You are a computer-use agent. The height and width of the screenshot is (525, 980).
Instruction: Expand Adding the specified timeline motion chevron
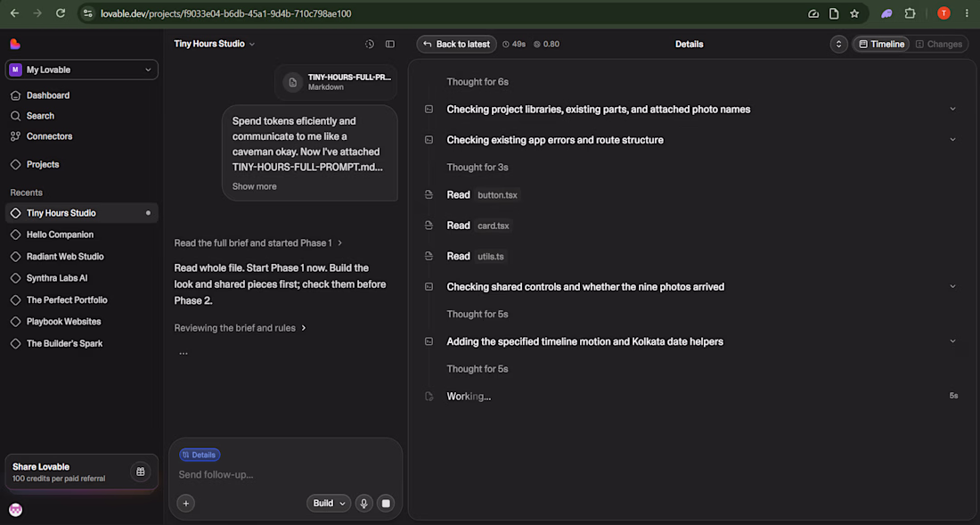pyautogui.click(x=952, y=341)
